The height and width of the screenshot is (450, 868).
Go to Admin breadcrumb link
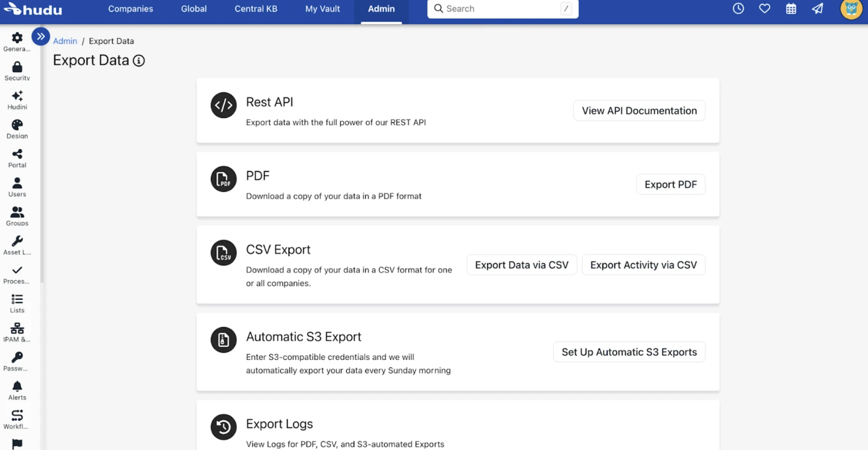click(x=65, y=41)
